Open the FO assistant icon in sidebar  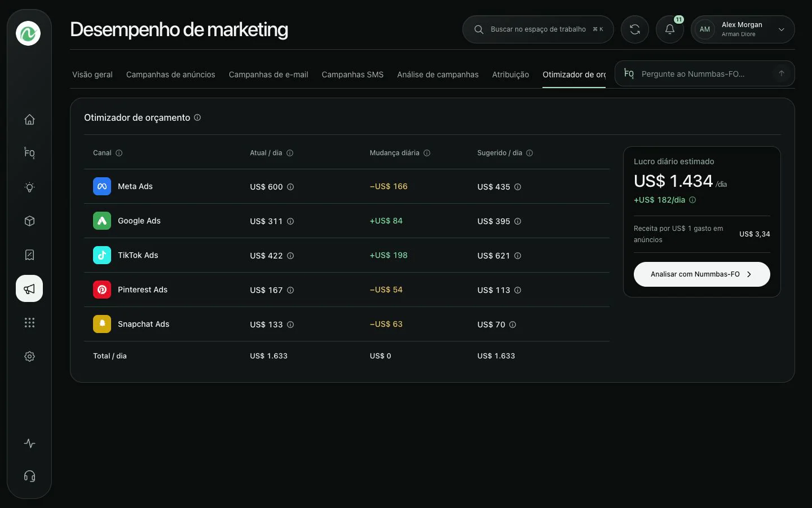pos(29,153)
